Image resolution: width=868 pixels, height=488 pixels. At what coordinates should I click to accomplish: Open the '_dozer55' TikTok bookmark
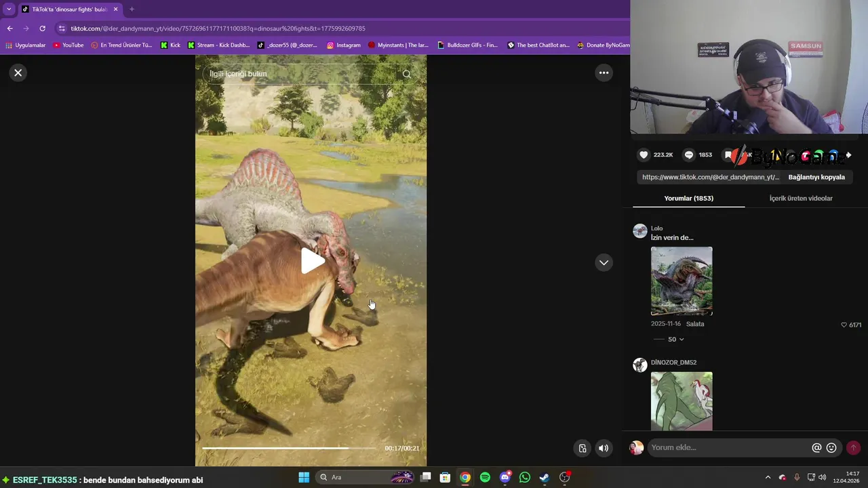[x=288, y=45]
